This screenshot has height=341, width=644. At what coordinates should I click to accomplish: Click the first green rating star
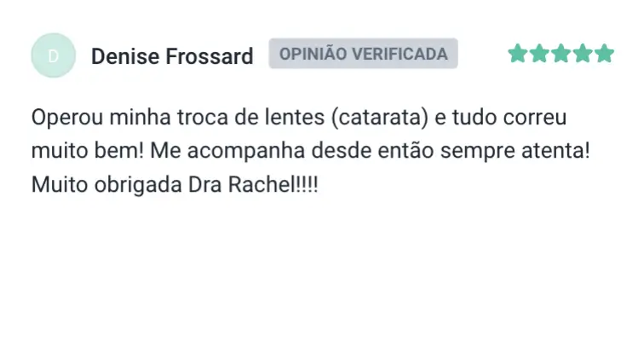tap(517, 54)
